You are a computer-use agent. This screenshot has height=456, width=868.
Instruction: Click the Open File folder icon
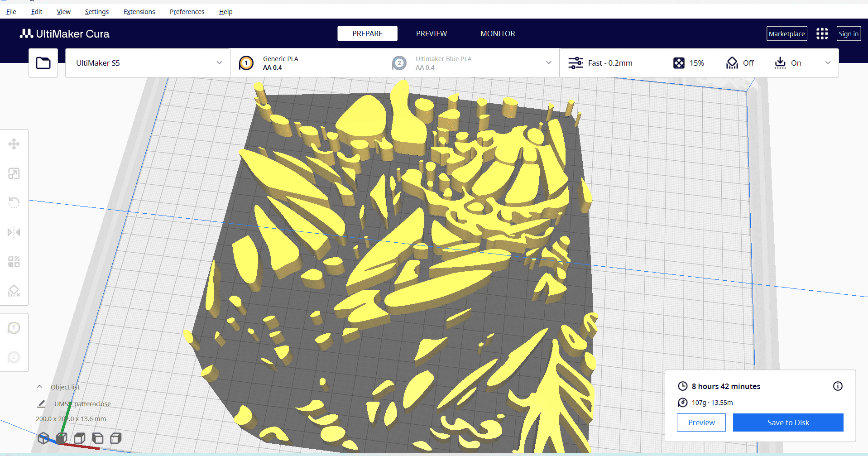click(x=43, y=63)
